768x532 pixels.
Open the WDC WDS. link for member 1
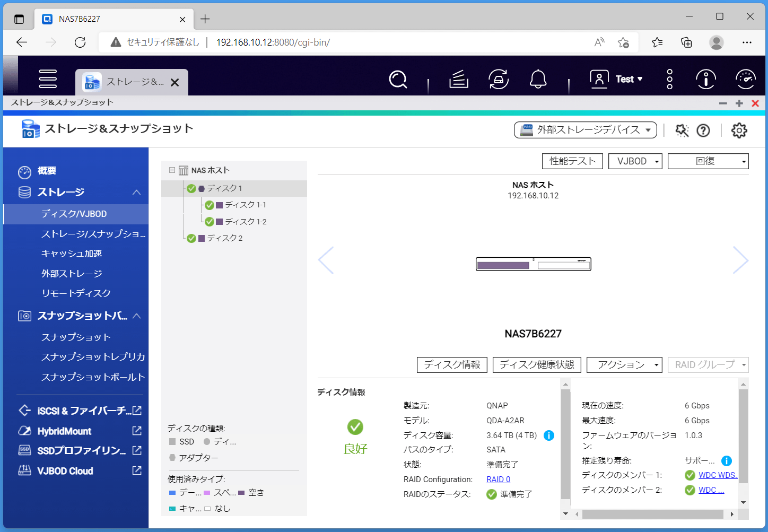718,475
